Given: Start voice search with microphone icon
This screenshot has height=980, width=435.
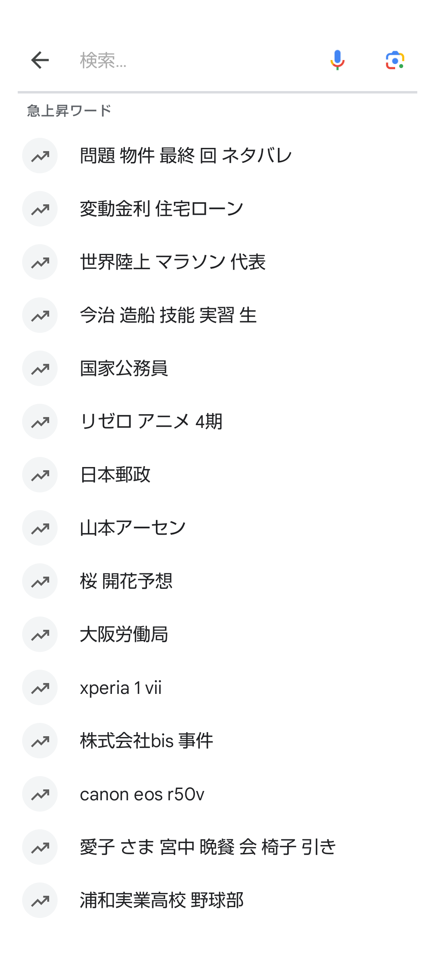Looking at the screenshot, I should tap(337, 60).
